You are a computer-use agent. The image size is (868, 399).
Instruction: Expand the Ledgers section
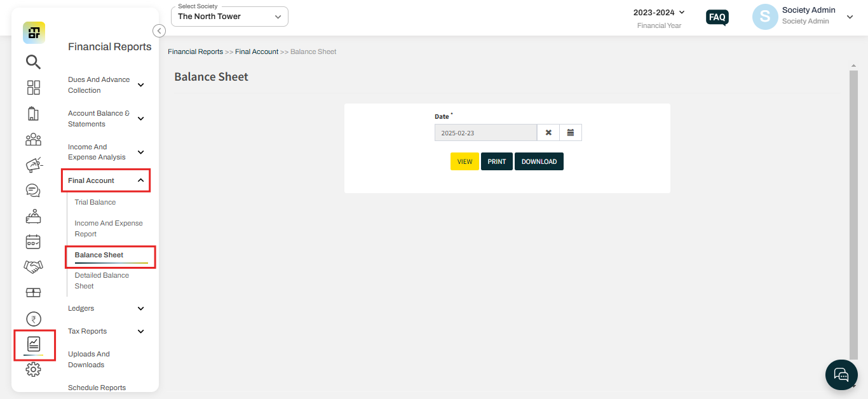107,308
